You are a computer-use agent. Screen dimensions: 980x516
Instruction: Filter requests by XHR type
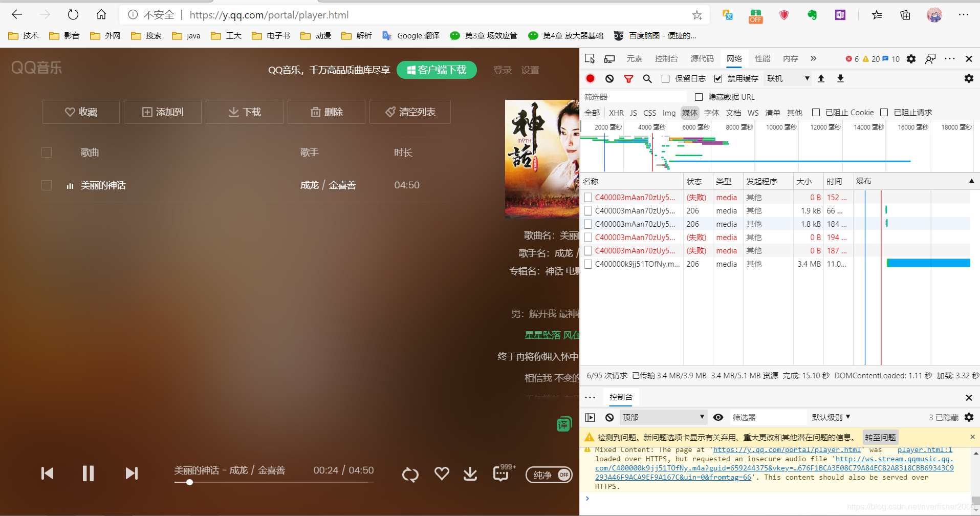pos(616,113)
